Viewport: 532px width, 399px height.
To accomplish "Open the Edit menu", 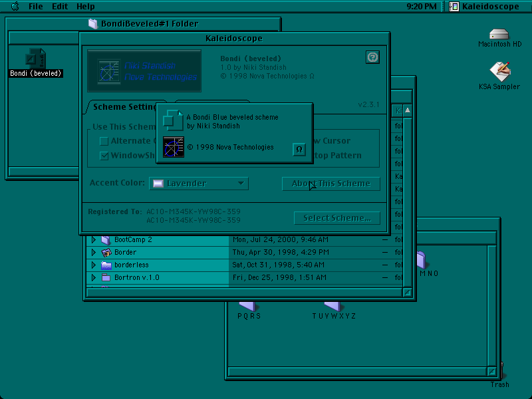I will pyautogui.click(x=60, y=7).
